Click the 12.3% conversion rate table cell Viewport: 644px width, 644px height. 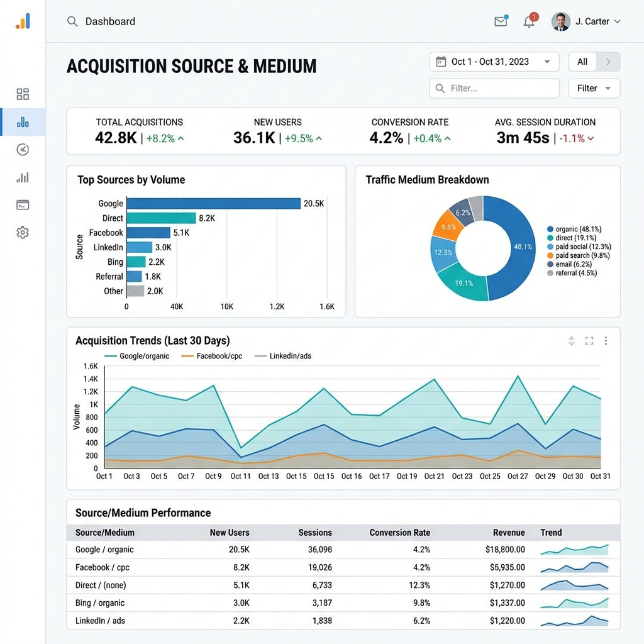pyautogui.click(x=419, y=585)
